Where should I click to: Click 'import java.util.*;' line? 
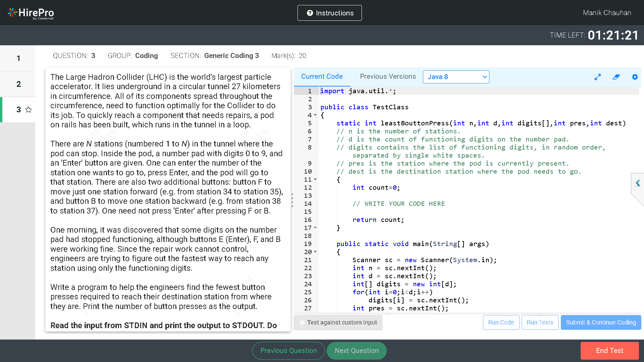click(358, 91)
